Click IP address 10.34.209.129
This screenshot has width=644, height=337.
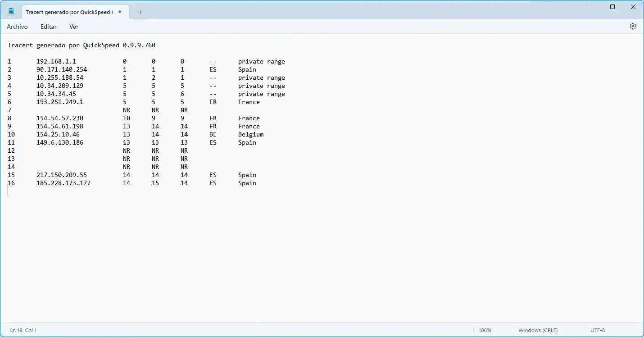pos(60,86)
